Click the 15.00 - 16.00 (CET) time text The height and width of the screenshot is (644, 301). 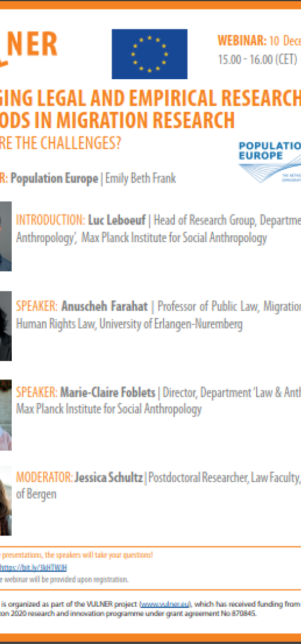tap(257, 60)
